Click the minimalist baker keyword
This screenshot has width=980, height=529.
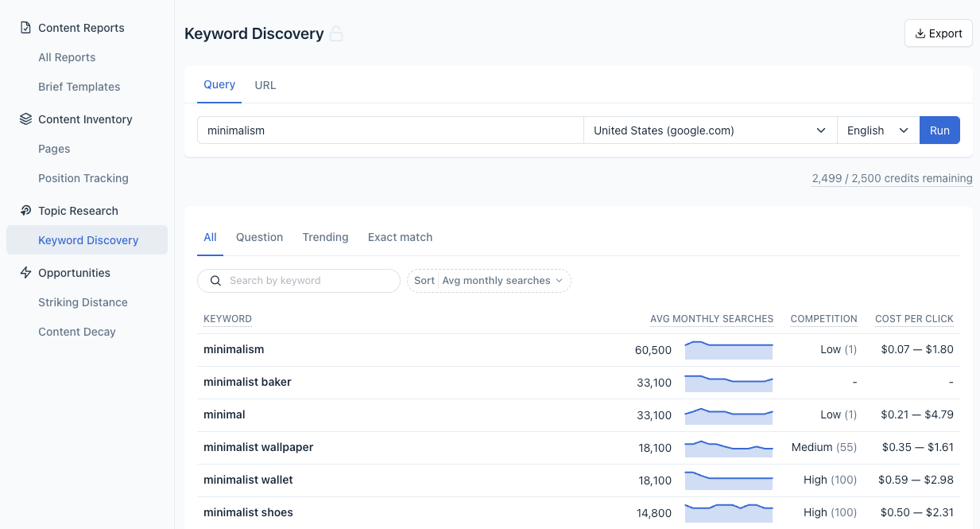247,382
